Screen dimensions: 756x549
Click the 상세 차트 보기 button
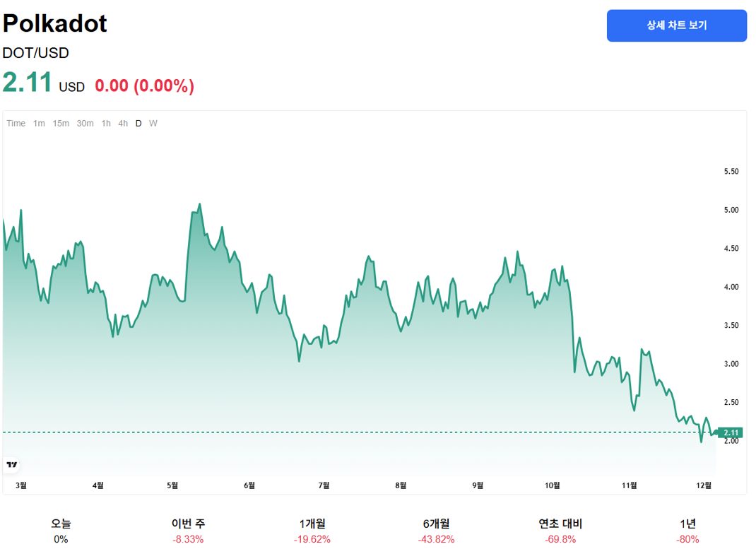676,25
